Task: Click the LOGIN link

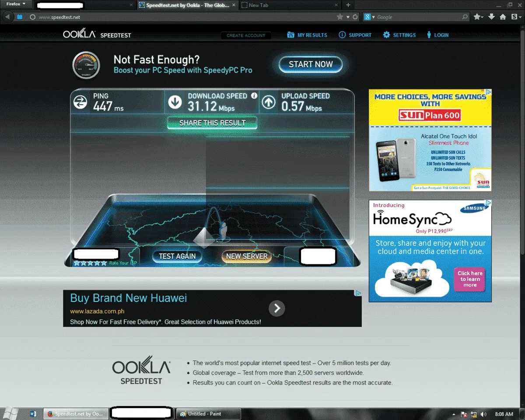Action: (x=437, y=35)
